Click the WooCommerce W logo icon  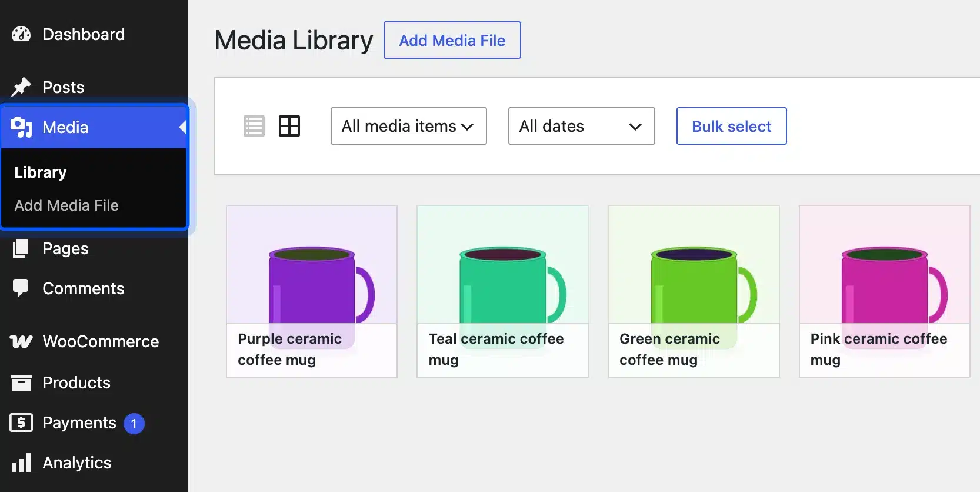[x=21, y=341]
